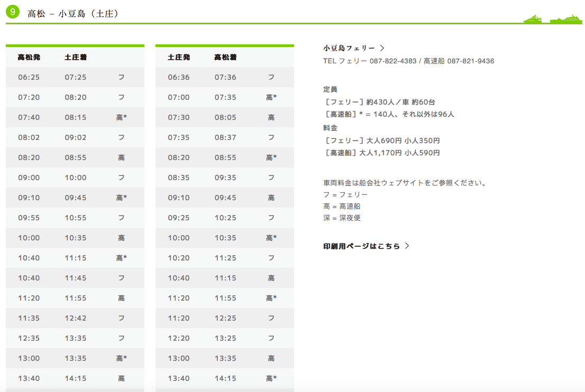Select the 高松 – 小豆島（土庄） route heading
Viewport: 585px width, 392px height.
coord(73,14)
